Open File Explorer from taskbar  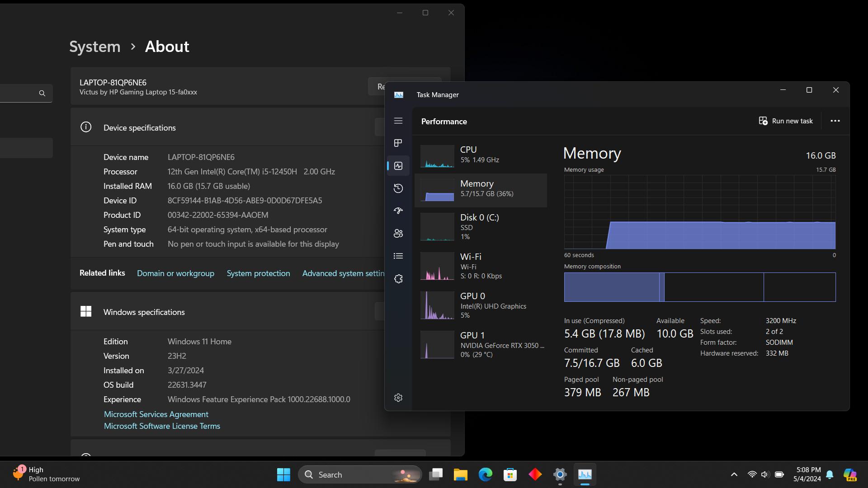point(461,474)
